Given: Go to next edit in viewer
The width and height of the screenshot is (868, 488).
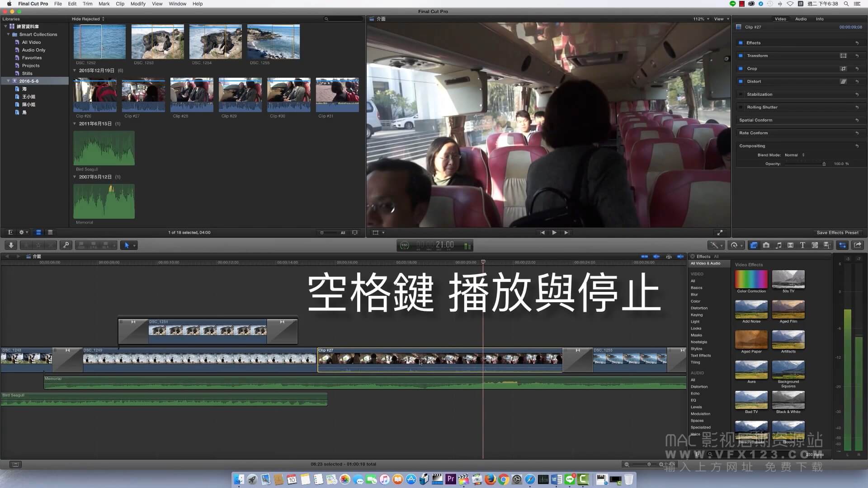Looking at the screenshot, I should (x=566, y=233).
